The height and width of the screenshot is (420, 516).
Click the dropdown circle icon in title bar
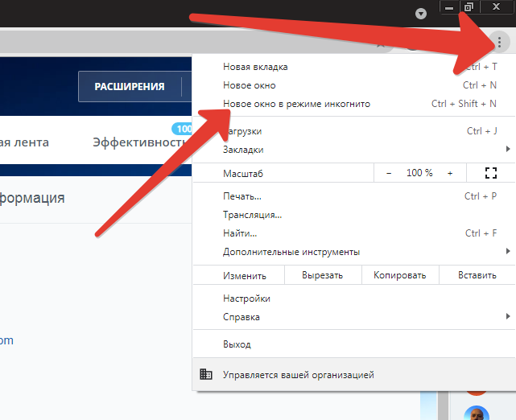point(420,14)
